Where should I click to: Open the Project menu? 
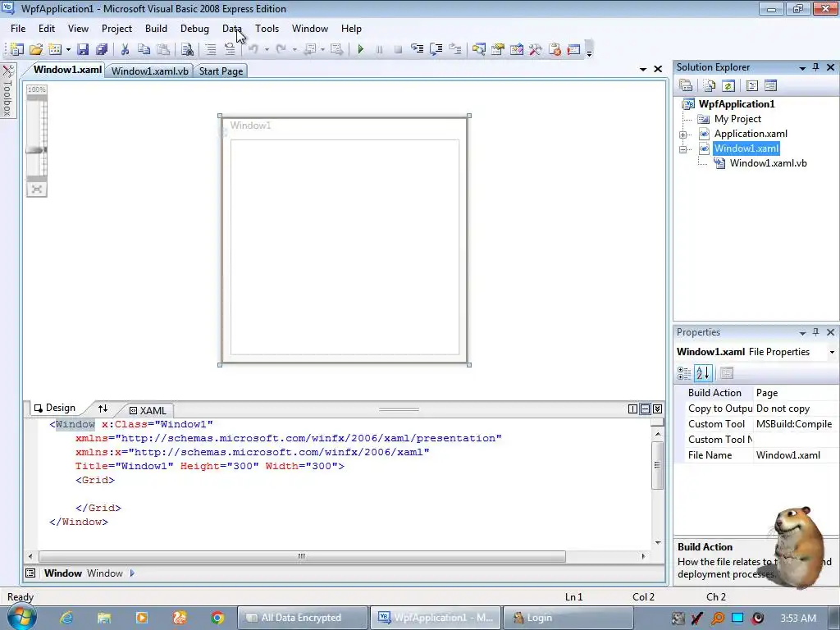pos(116,29)
